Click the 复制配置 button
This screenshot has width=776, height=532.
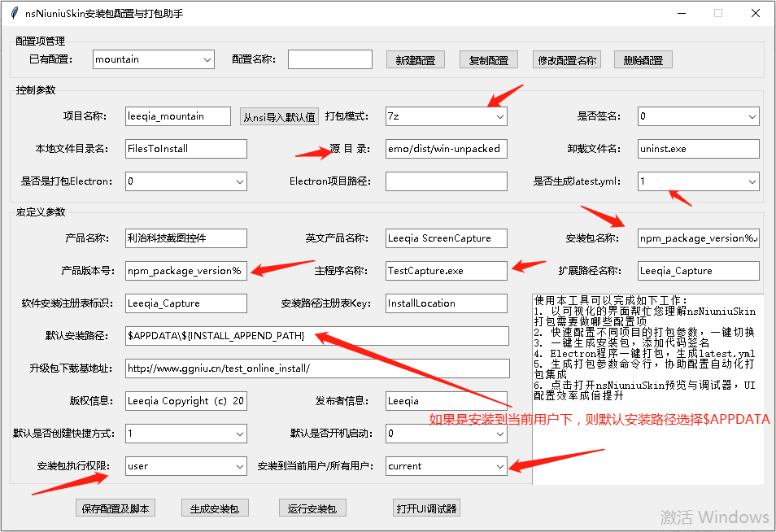coord(489,60)
